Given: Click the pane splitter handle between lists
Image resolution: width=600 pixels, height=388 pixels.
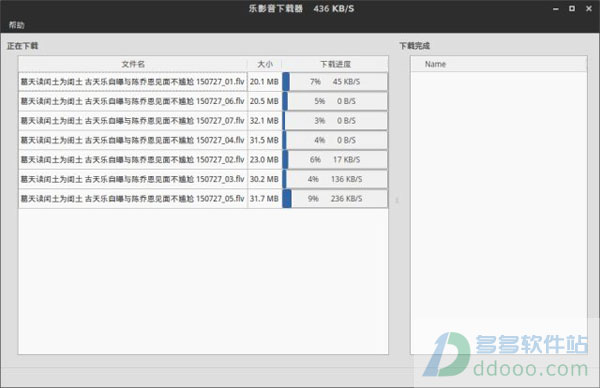Looking at the screenshot, I should pyautogui.click(x=397, y=200).
